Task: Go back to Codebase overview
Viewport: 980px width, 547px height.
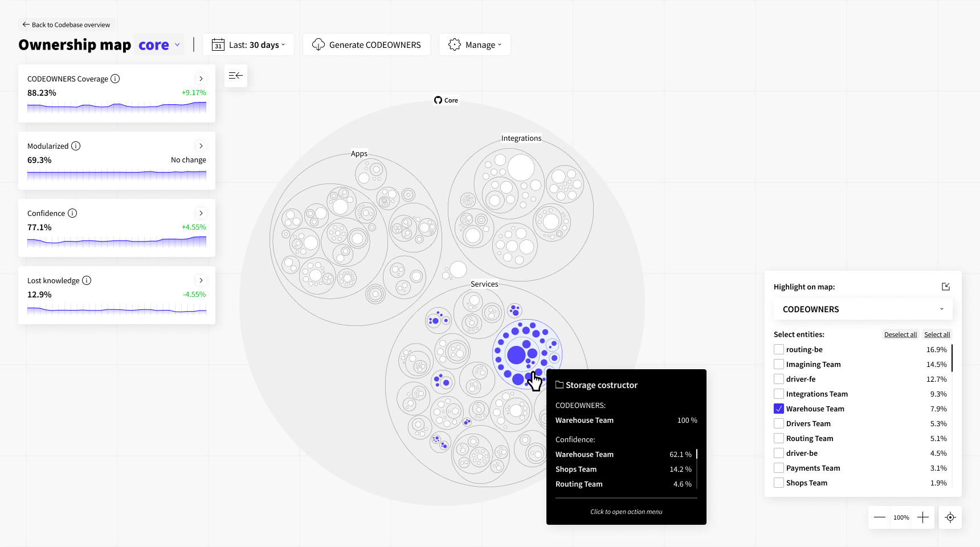Action: point(66,25)
